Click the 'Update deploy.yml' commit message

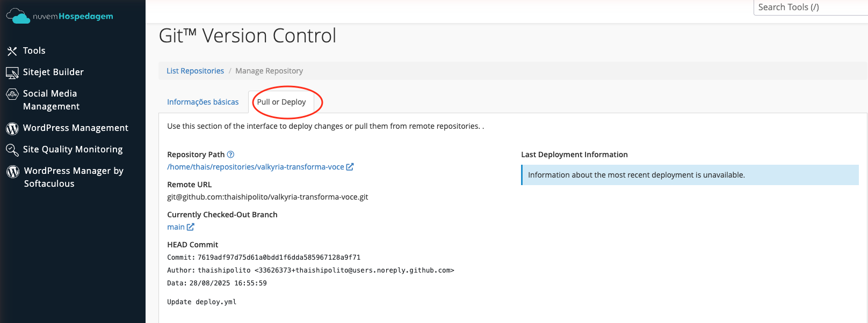click(202, 302)
